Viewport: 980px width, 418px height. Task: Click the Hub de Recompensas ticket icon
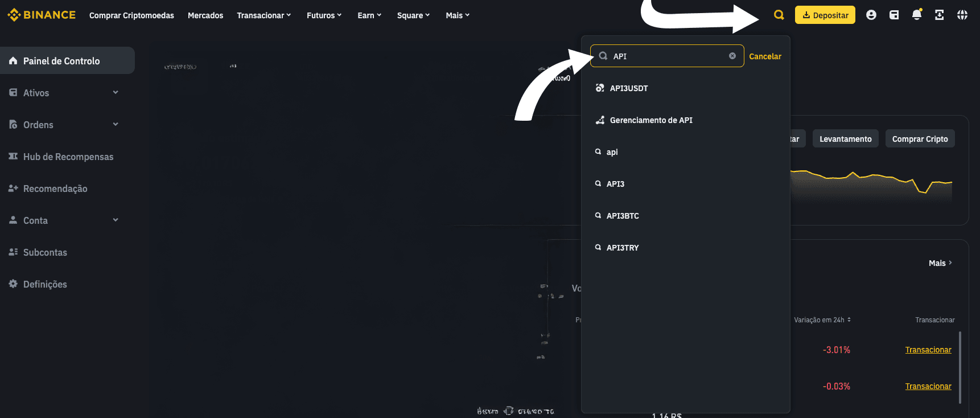[13, 156]
